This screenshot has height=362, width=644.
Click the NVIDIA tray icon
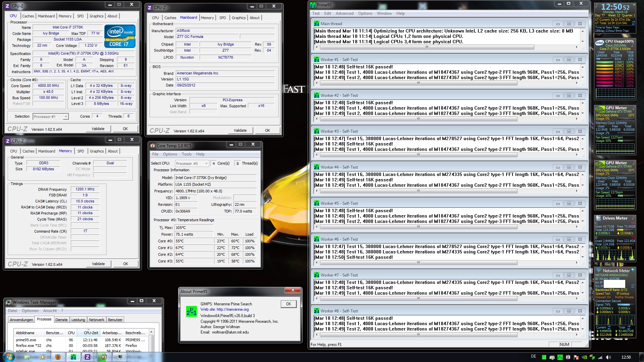584,357
